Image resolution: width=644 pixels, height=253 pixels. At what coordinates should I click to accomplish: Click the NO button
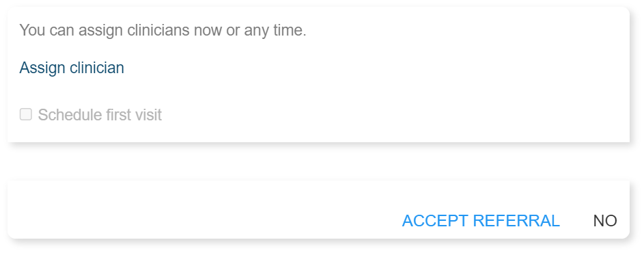coord(605,221)
